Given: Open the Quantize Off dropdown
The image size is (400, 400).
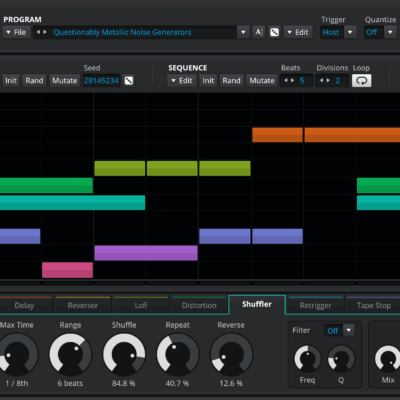Looking at the screenshot, I should [x=390, y=32].
